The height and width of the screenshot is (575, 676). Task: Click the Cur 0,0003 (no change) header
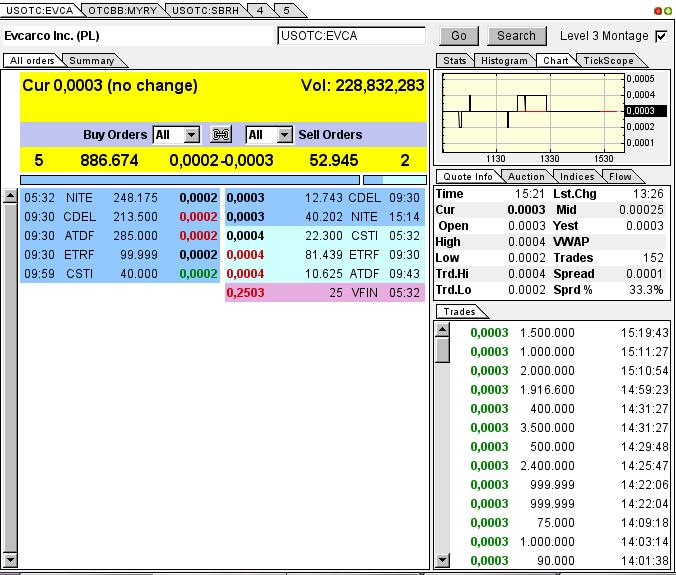tap(110, 85)
